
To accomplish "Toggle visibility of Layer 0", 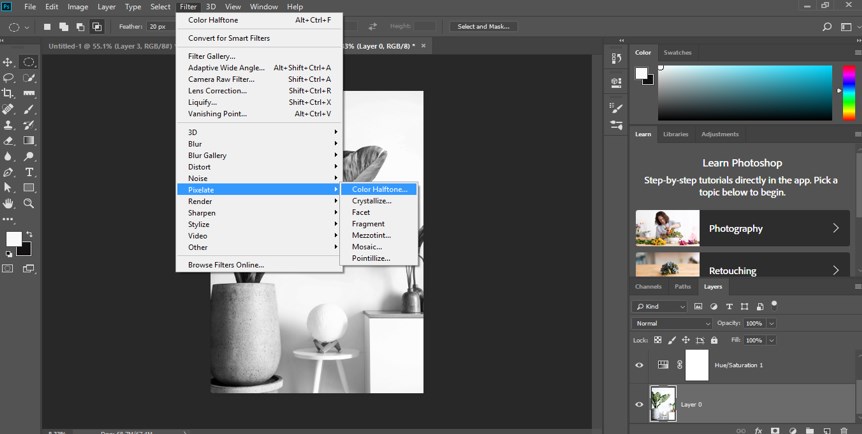I will [x=639, y=404].
